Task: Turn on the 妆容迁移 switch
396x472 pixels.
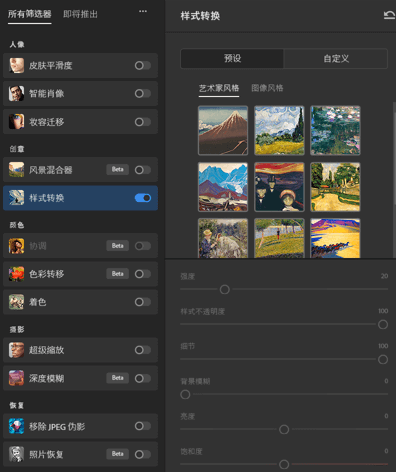Action: (x=143, y=122)
